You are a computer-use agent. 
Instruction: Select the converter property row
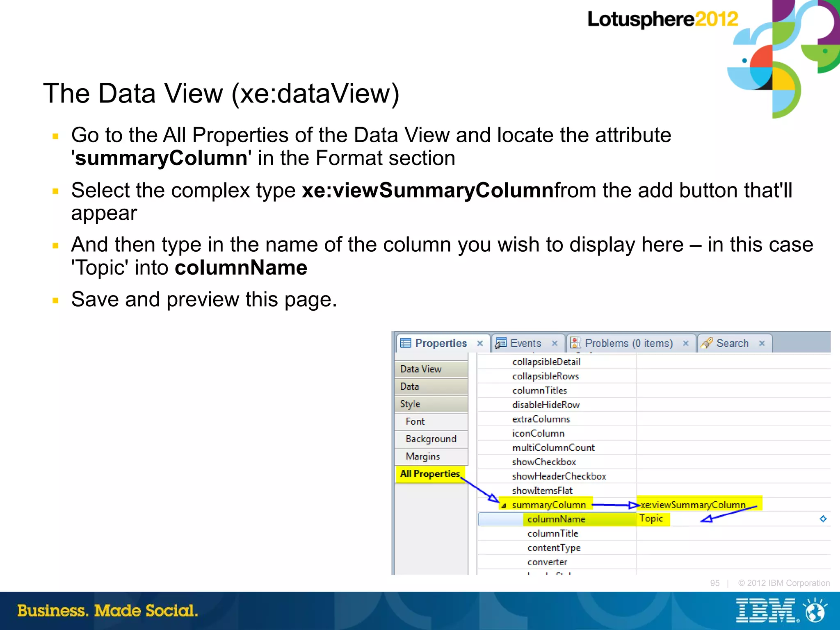pyautogui.click(x=654, y=562)
